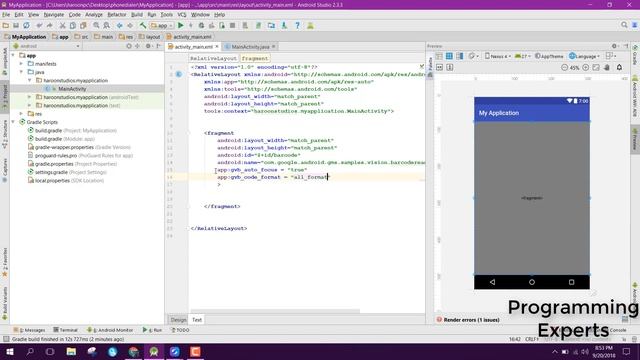Open the Preview panel settings gear

pyautogui.click(x=614, y=46)
